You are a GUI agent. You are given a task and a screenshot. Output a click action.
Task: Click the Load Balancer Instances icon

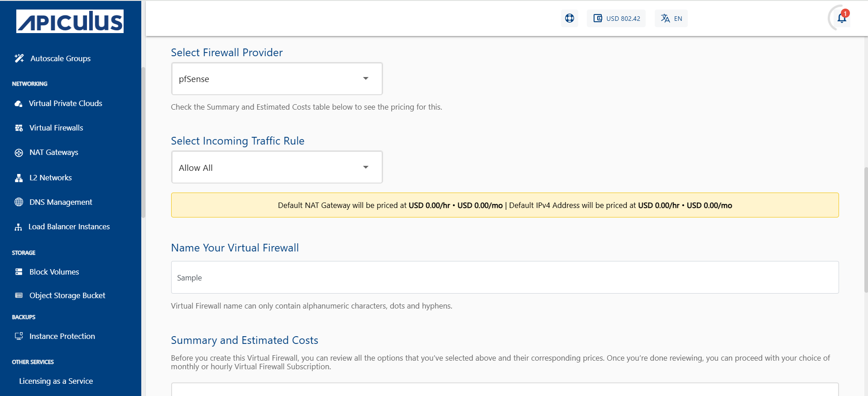[18, 227]
